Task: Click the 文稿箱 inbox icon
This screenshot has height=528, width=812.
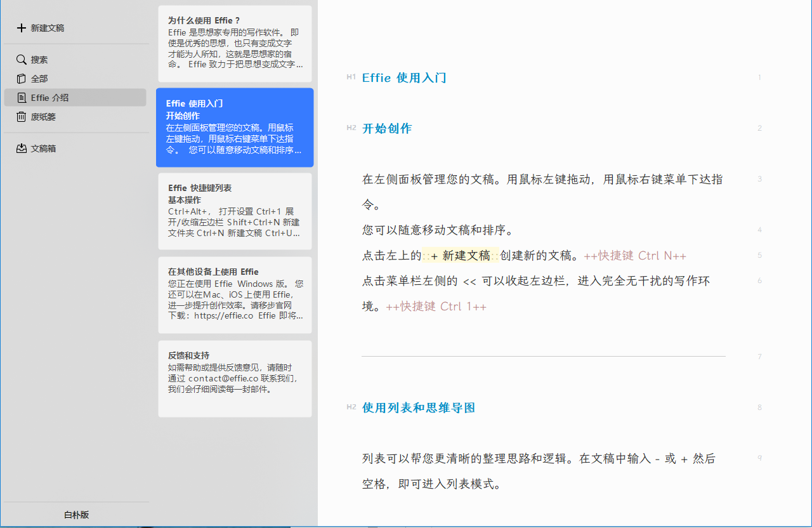Action: click(21, 148)
